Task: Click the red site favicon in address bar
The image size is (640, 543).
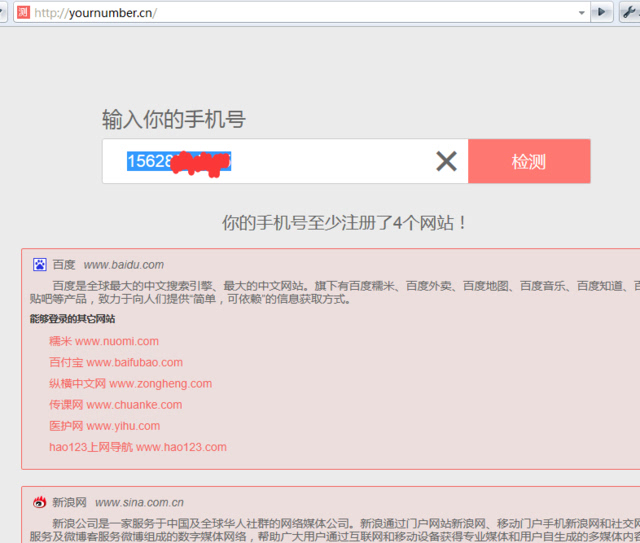Action: click(x=23, y=12)
